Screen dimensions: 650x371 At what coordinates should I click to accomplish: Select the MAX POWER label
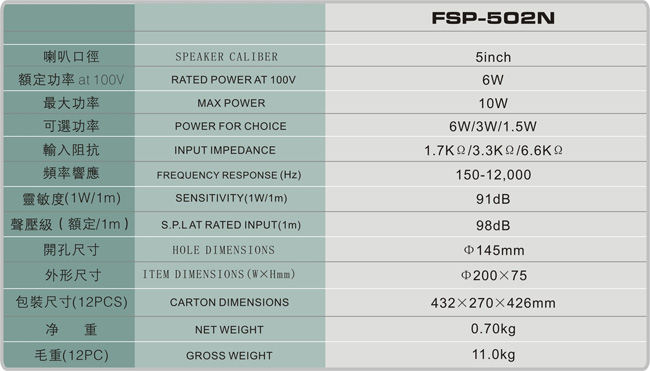[x=231, y=103]
